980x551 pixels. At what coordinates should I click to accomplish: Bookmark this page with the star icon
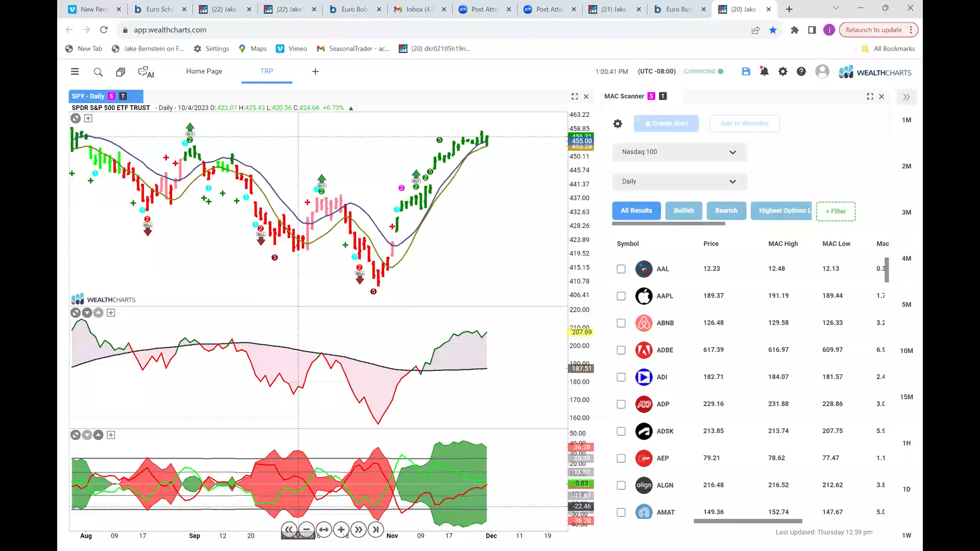[773, 30]
